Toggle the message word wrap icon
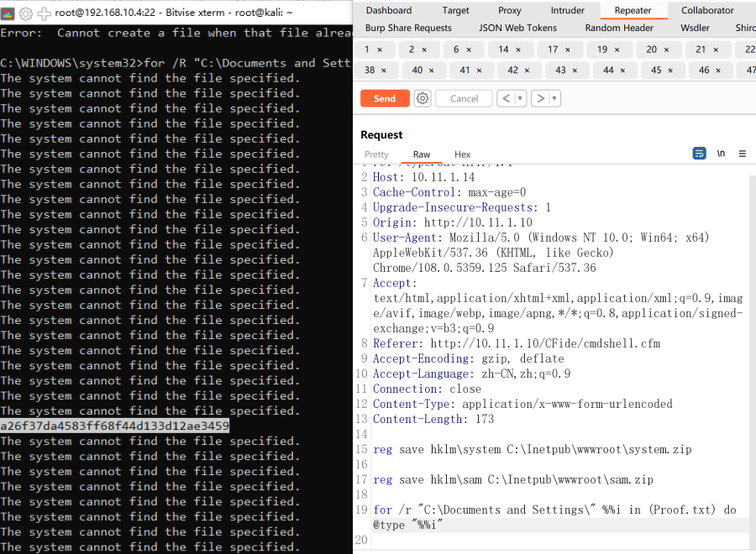Viewport: 756px width, 554px height. 699,154
